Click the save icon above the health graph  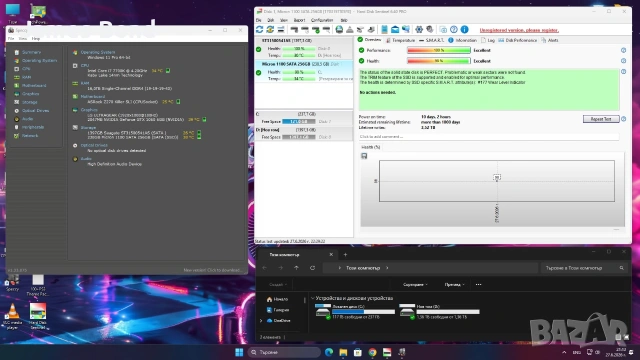(x=364, y=156)
